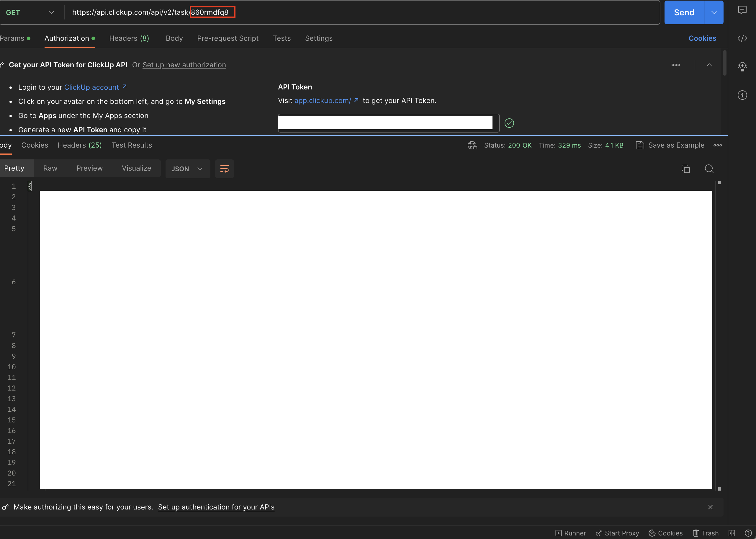This screenshot has width=756, height=539.
Task: Click the JSON format dropdown
Action: point(186,169)
